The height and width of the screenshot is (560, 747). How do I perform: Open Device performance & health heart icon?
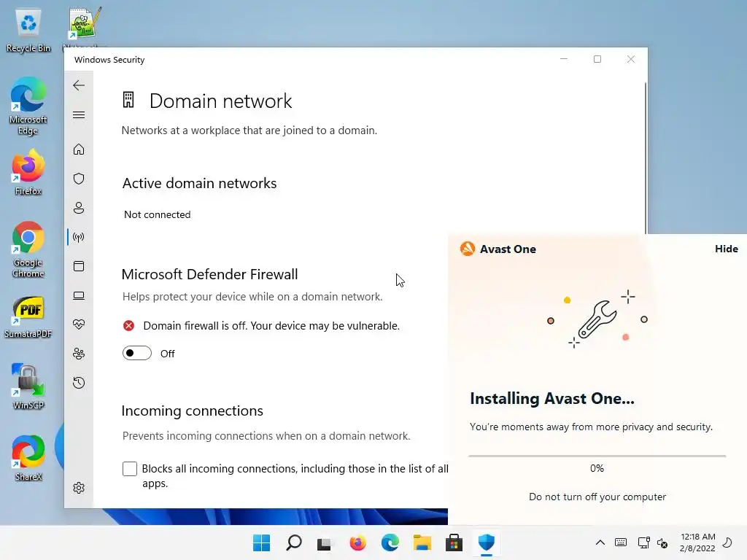coord(79,324)
